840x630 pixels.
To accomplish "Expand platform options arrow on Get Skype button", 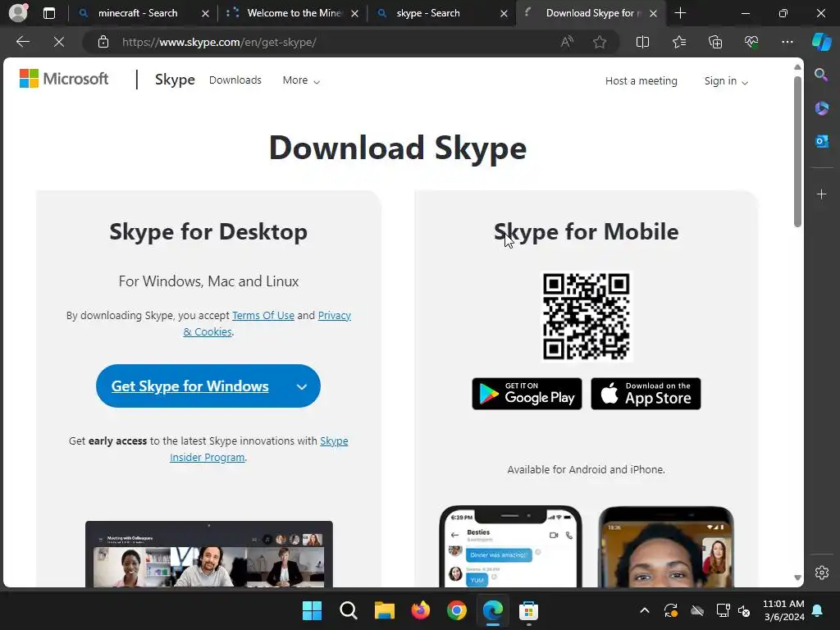I will (302, 387).
